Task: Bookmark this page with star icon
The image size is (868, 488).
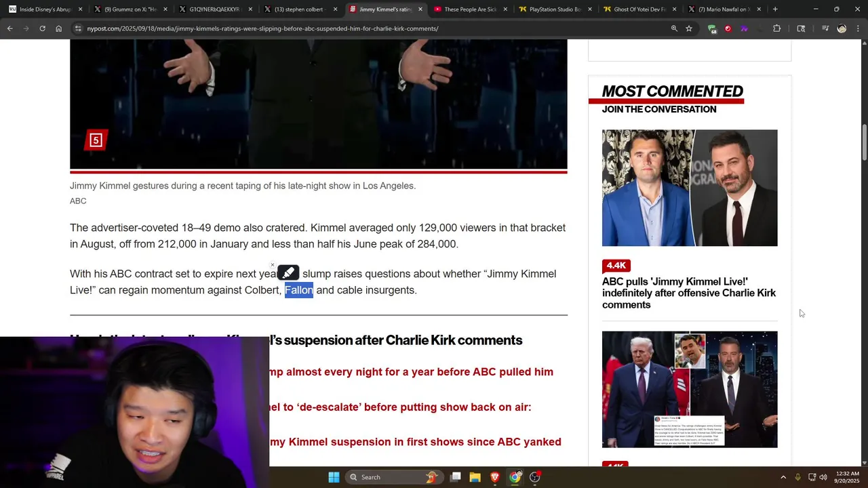Action: click(x=689, y=28)
